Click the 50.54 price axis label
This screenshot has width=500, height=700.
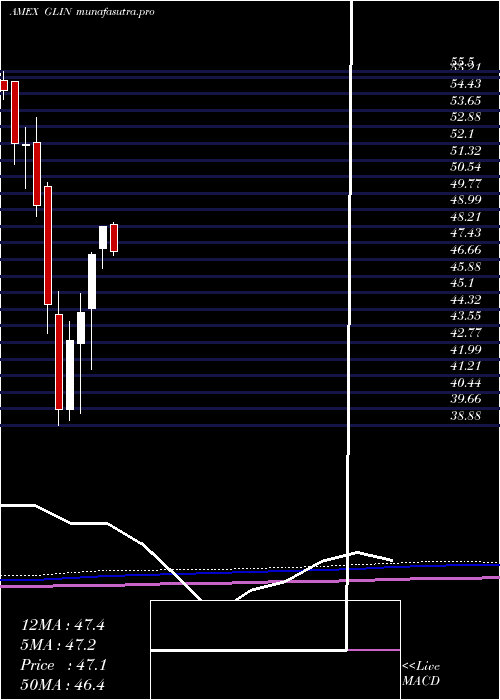(x=465, y=167)
